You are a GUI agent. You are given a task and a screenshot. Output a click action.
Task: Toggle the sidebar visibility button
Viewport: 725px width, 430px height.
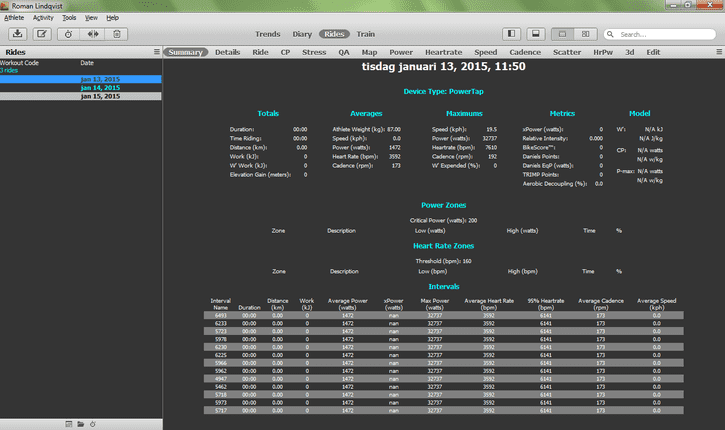click(x=511, y=34)
